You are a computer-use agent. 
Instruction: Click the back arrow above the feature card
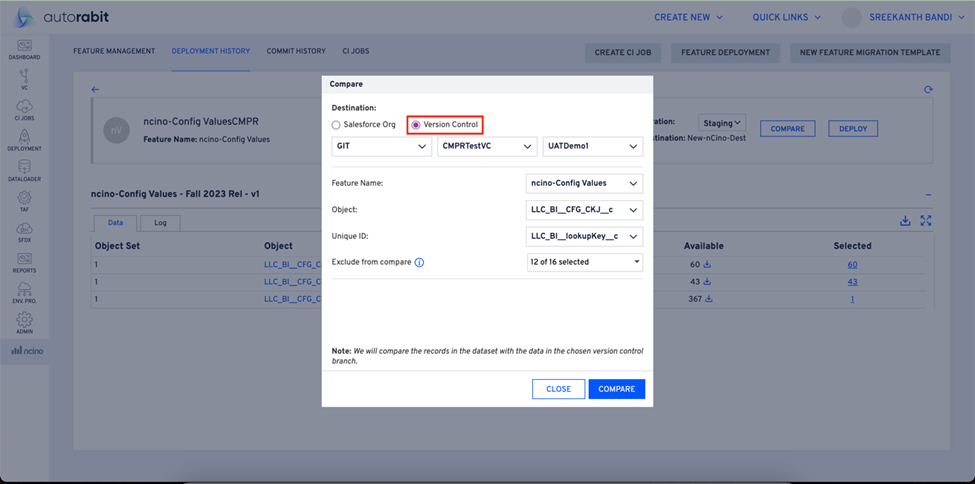click(96, 90)
